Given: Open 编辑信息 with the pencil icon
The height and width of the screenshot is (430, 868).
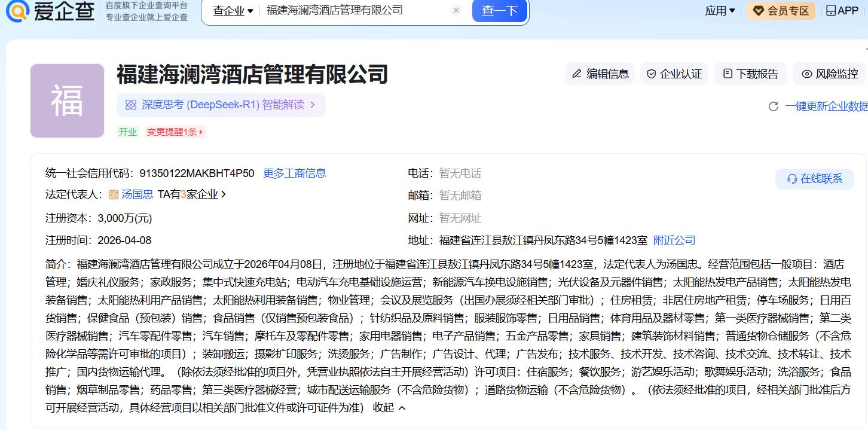Looking at the screenshot, I should [x=600, y=74].
